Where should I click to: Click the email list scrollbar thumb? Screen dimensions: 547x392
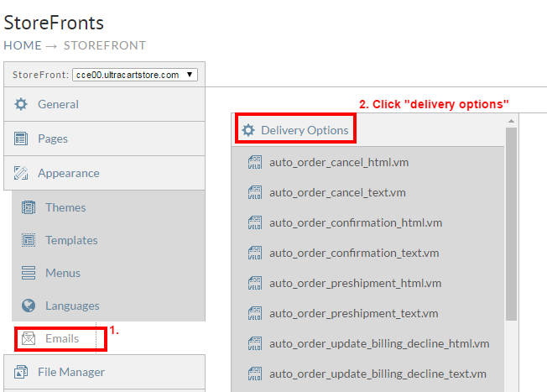tap(511, 224)
